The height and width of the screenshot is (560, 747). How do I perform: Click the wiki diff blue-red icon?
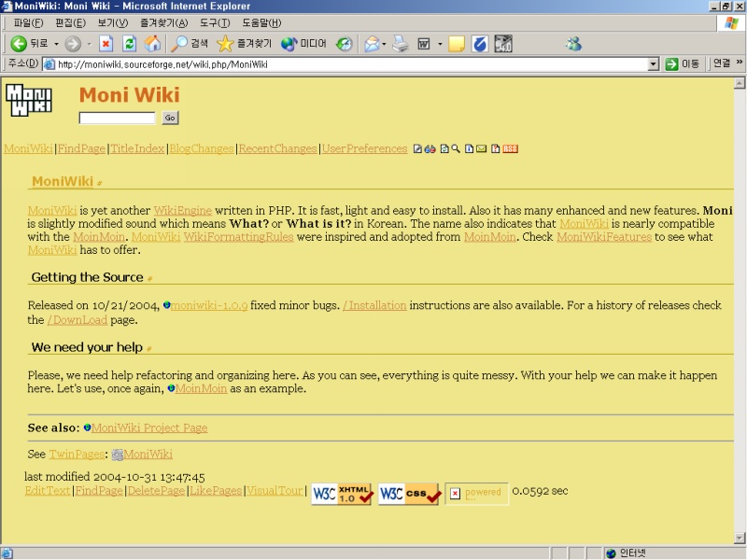pyautogui.click(x=430, y=148)
